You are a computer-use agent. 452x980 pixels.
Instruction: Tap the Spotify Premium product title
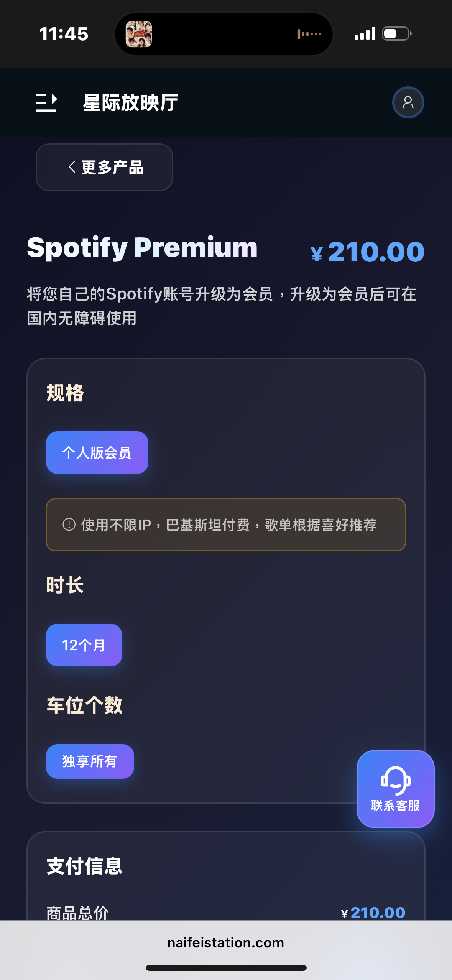tap(142, 248)
